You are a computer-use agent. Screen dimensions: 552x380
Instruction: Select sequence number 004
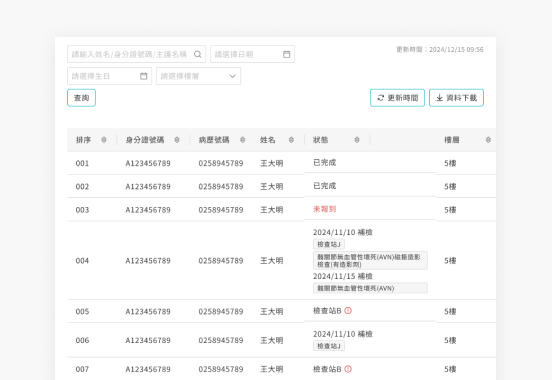click(82, 261)
